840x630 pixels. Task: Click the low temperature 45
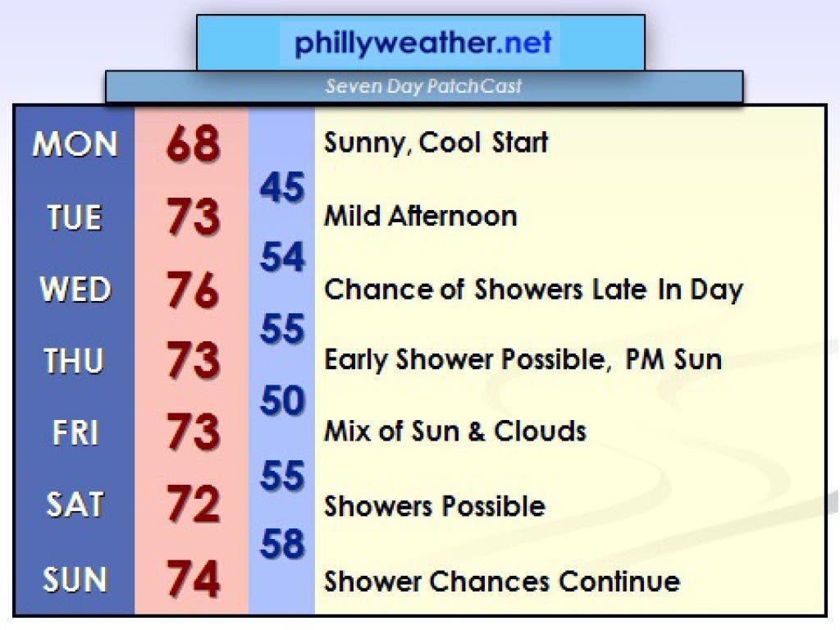pyautogui.click(x=282, y=188)
